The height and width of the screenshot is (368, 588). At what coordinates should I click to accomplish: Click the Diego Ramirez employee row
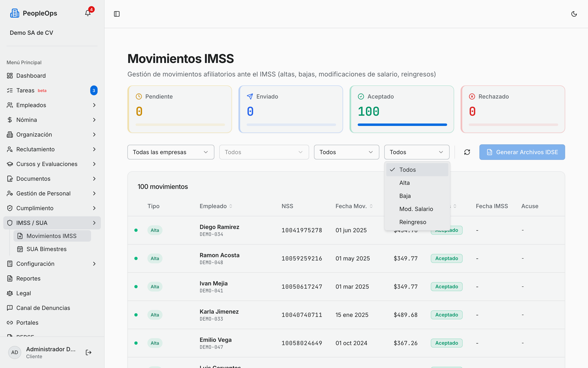tap(346, 230)
